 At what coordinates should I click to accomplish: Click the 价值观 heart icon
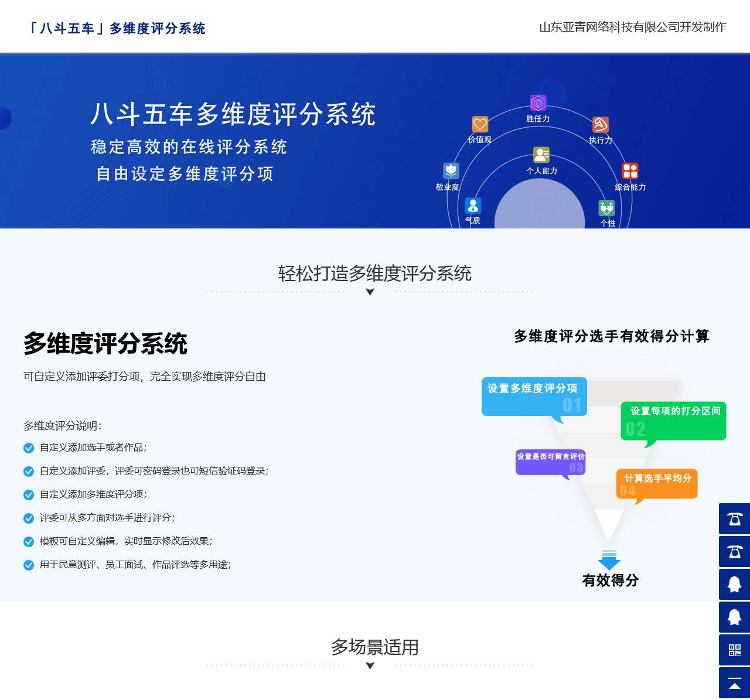pos(480,124)
